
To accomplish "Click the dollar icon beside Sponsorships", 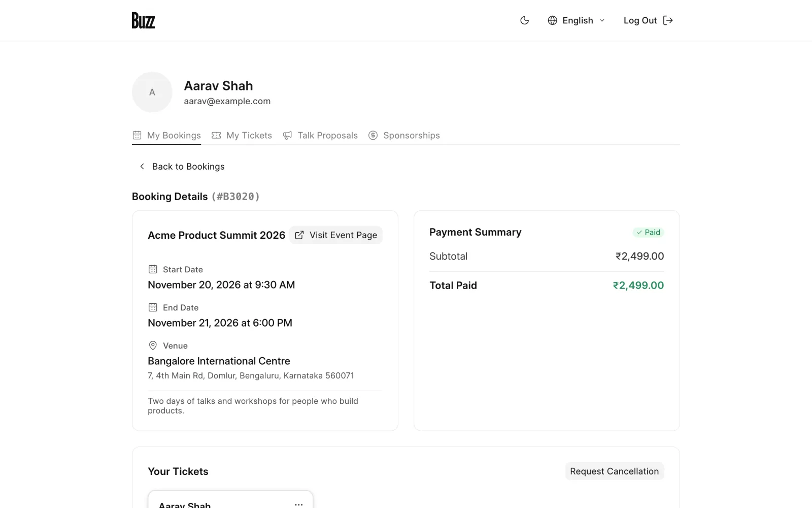I will (x=373, y=135).
